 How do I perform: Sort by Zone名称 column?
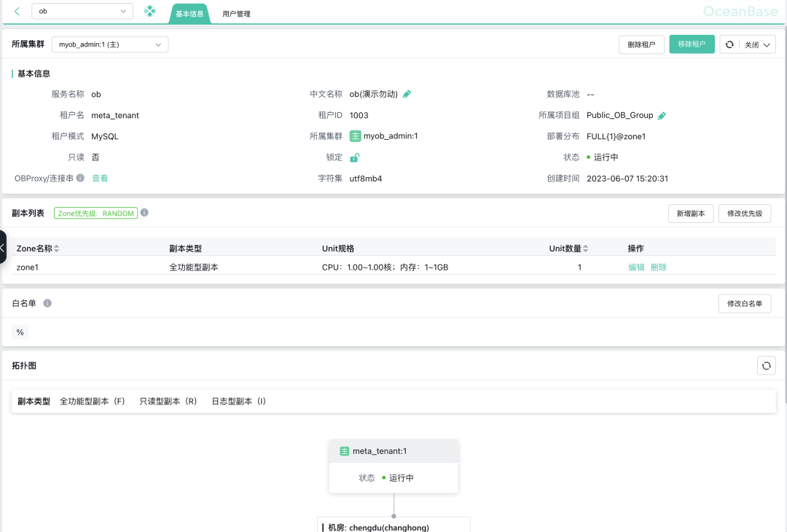[x=57, y=249]
